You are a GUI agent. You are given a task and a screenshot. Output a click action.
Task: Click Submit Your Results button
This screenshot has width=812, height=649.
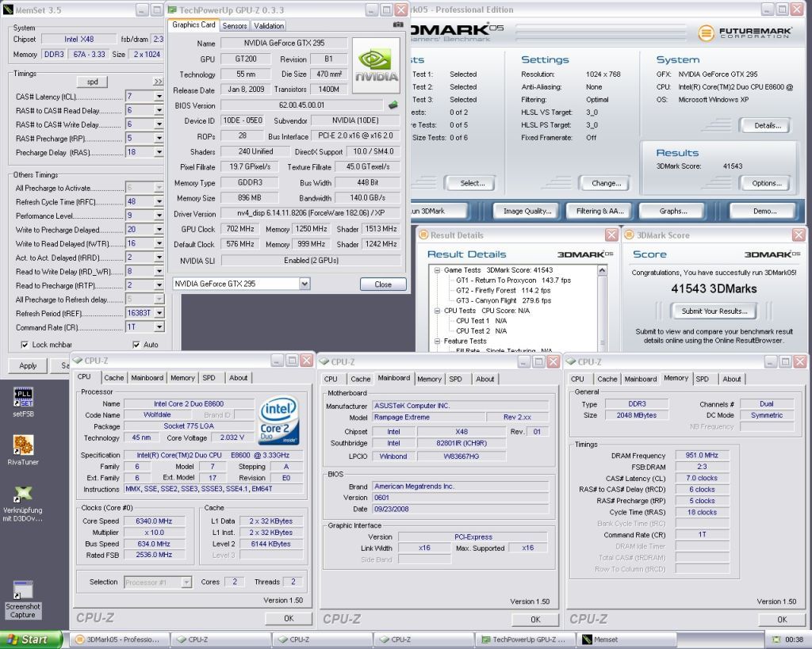pos(714,311)
